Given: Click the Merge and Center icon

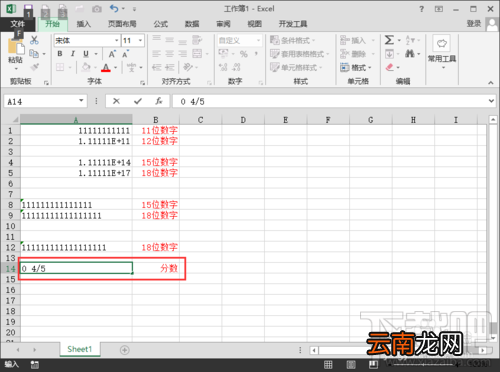Looking at the screenshot, I should 197,54.
